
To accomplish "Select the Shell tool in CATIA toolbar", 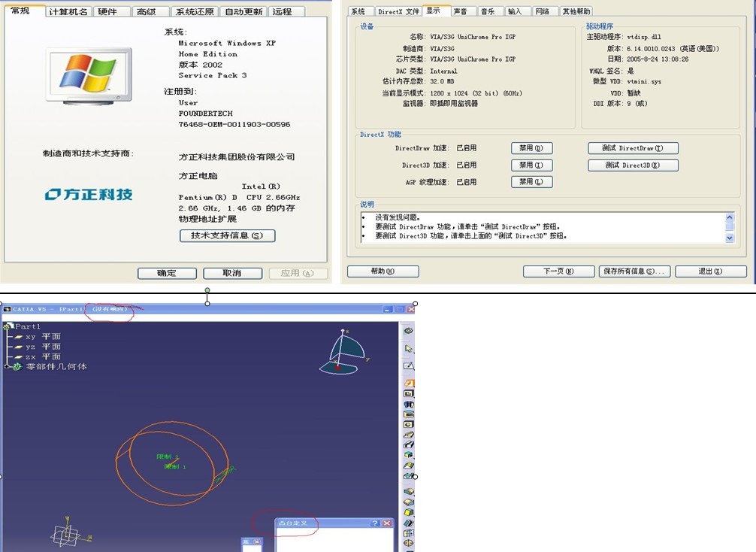I will pyautogui.click(x=408, y=523).
